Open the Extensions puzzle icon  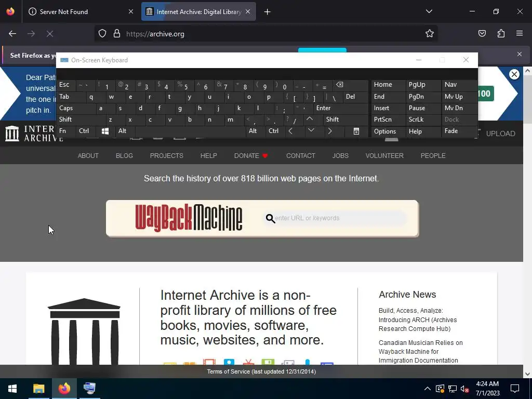tap(501, 34)
